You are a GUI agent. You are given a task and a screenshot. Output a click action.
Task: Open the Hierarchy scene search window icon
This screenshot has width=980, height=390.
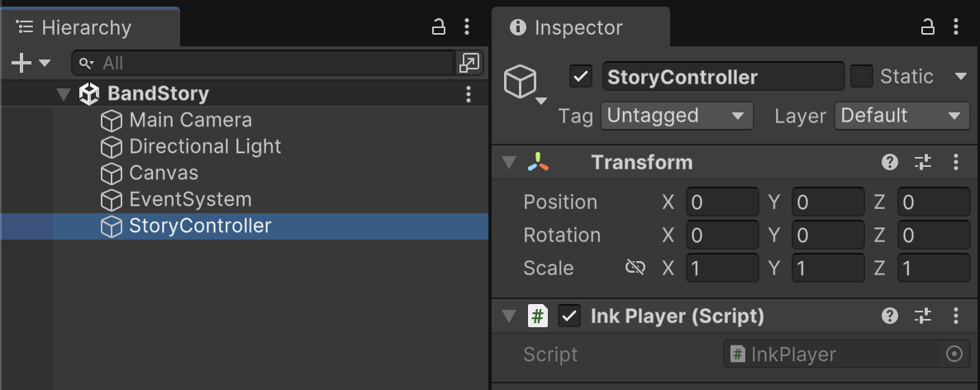468,63
